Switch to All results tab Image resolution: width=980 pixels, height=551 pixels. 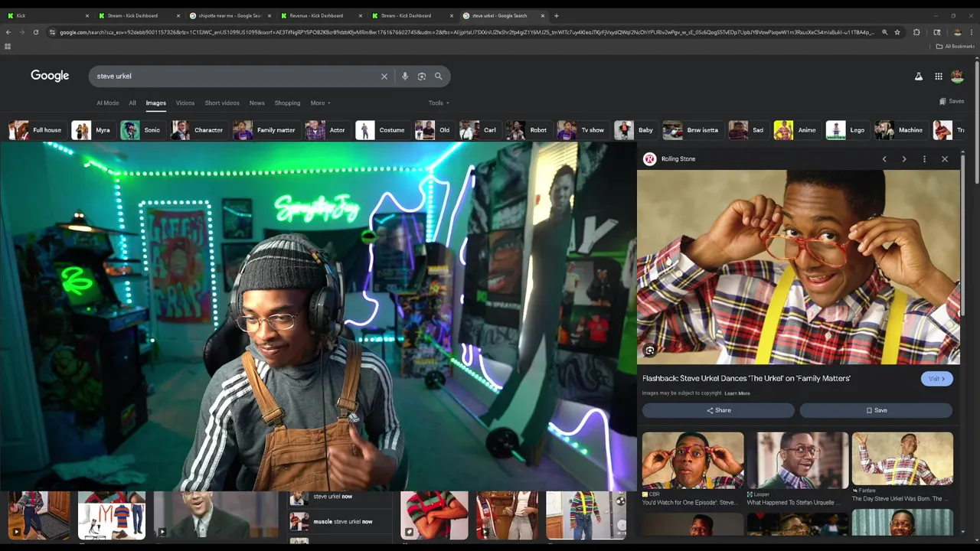(x=132, y=103)
